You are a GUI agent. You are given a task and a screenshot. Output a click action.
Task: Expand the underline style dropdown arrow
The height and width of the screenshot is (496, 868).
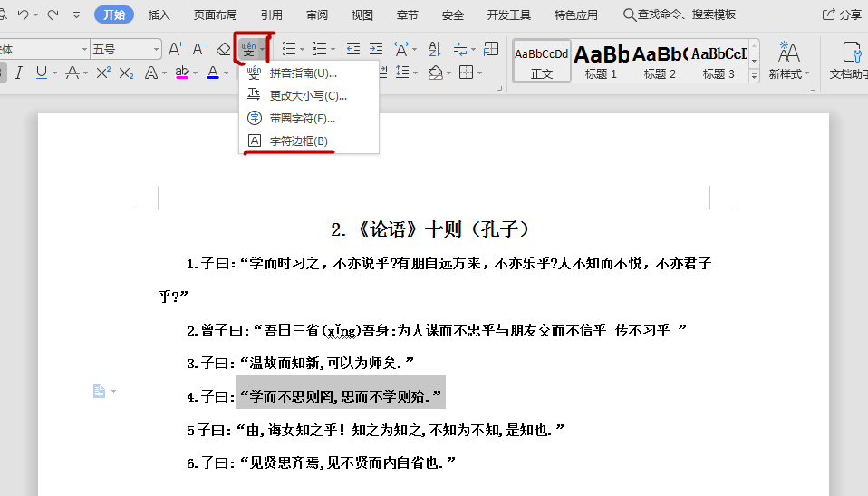click(x=54, y=73)
